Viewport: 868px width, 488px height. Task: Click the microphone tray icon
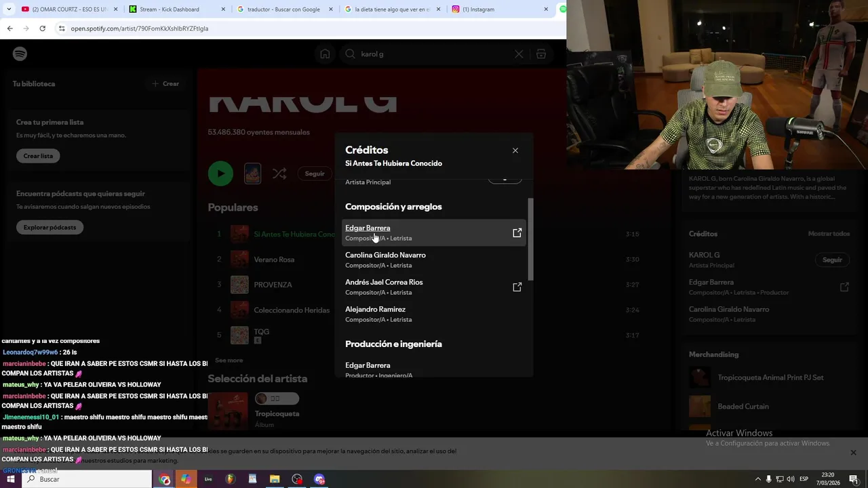(769, 479)
